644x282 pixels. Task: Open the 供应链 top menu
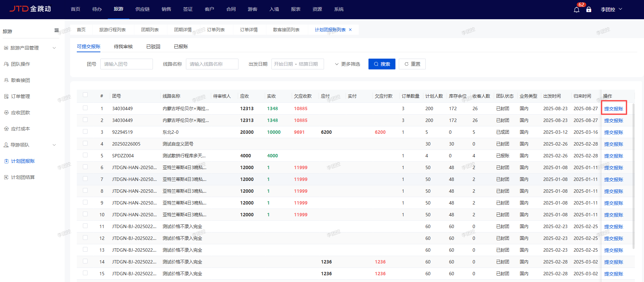pyautogui.click(x=142, y=9)
